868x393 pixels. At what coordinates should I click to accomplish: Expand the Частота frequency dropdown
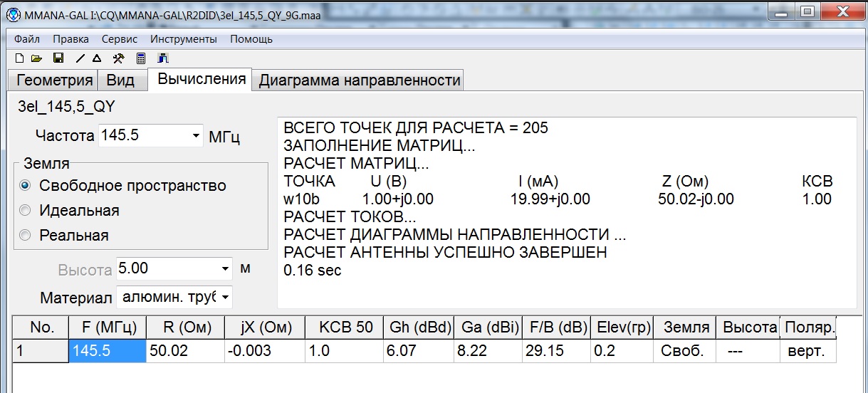click(197, 135)
